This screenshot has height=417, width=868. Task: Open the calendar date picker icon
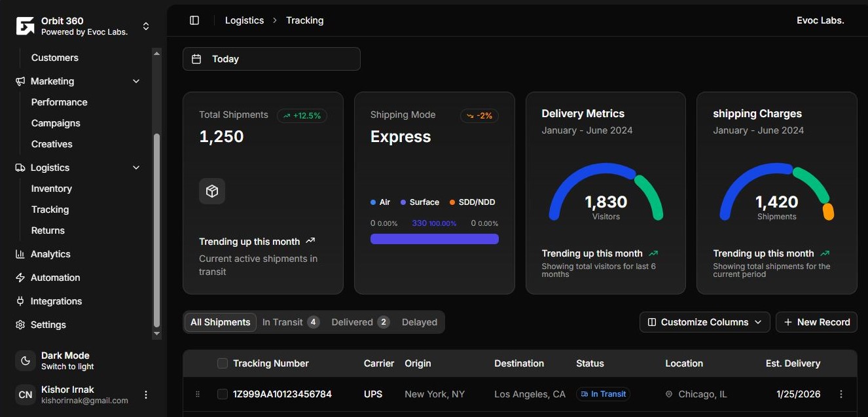[196, 58]
